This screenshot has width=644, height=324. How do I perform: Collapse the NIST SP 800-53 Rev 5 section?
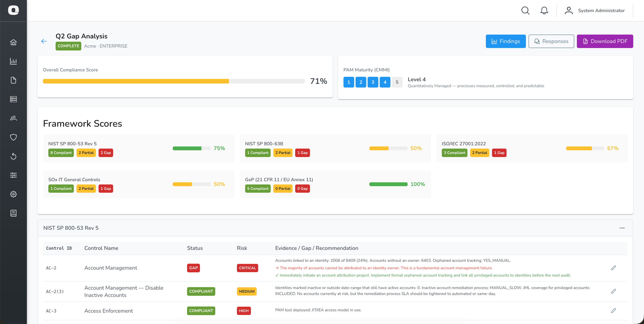pos(622,228)
